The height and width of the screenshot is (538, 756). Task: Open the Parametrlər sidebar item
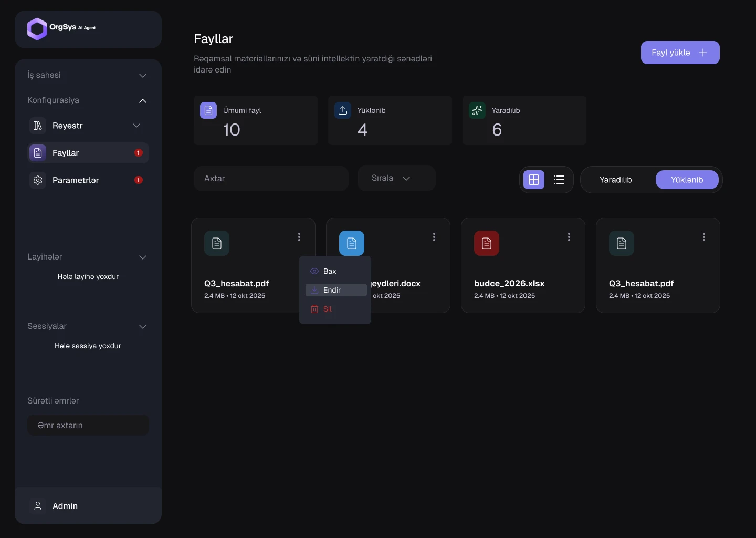coord(88,180)
